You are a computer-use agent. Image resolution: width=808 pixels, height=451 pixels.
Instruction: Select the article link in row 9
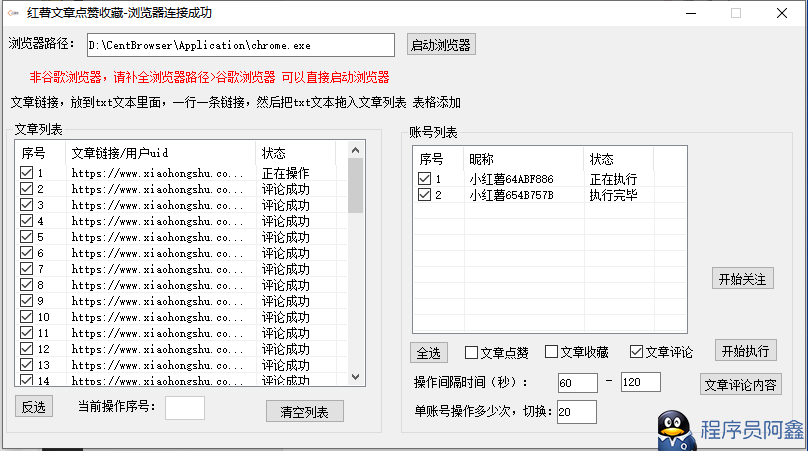coord(157,301)
